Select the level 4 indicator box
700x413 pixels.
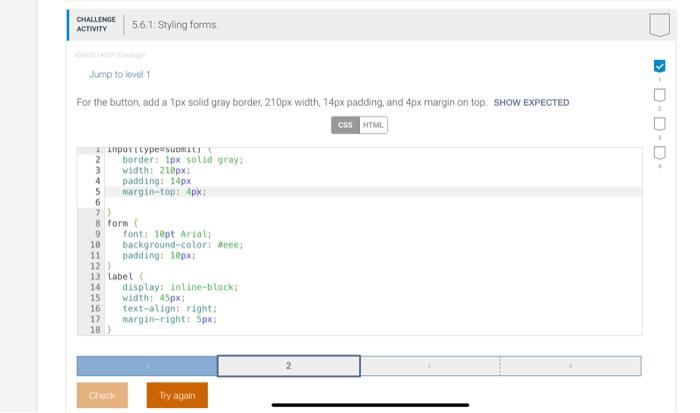pos(659,153)
